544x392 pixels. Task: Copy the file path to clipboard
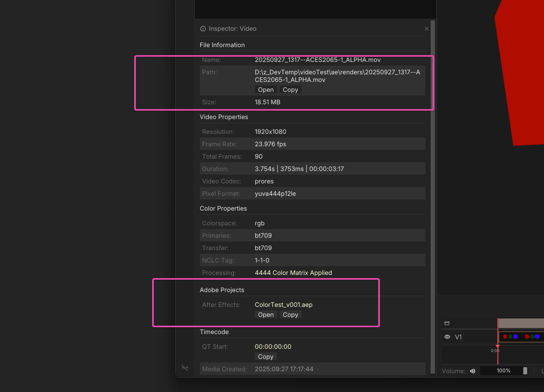290,90
